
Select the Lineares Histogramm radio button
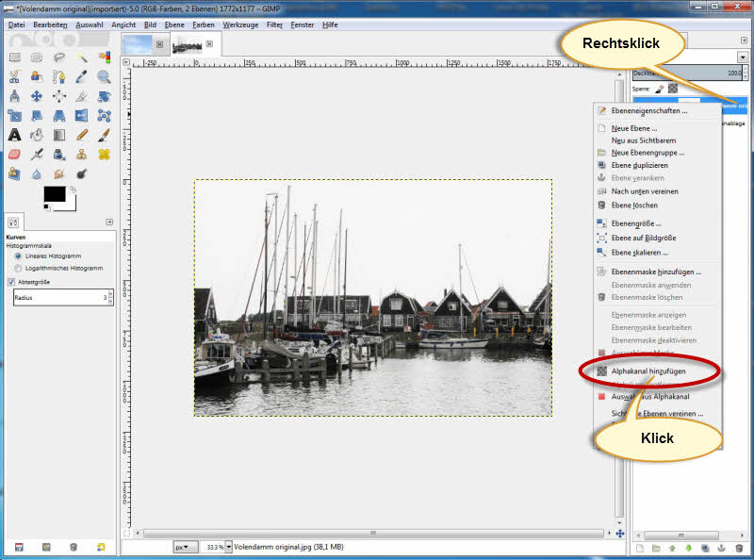tap(18, 255)
